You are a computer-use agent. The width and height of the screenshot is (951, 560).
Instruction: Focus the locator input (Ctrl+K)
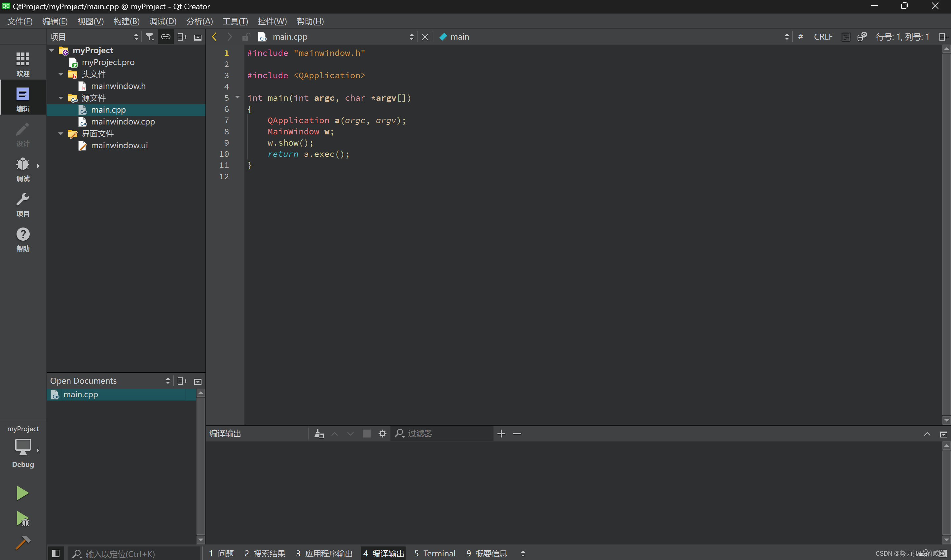134,554
